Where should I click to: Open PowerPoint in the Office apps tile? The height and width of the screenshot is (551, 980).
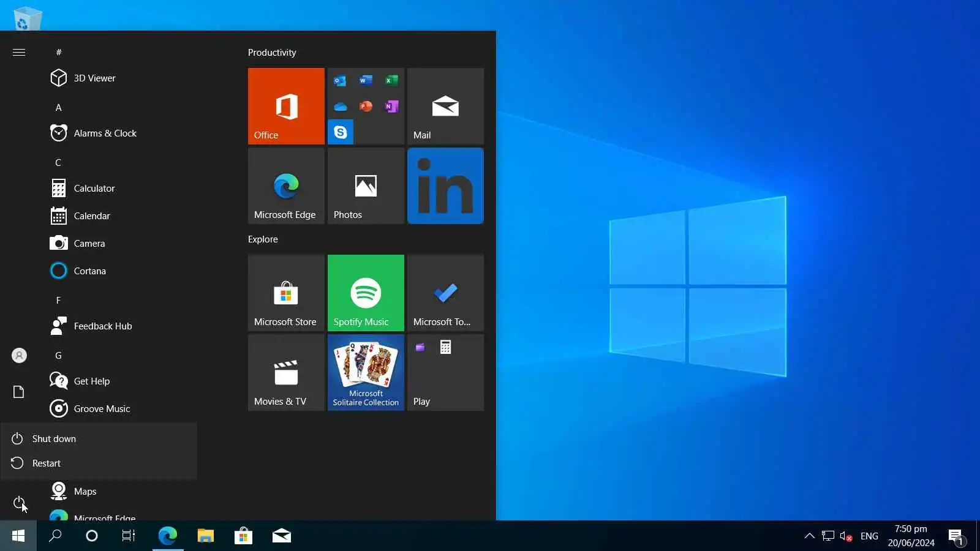pos(366,107)
